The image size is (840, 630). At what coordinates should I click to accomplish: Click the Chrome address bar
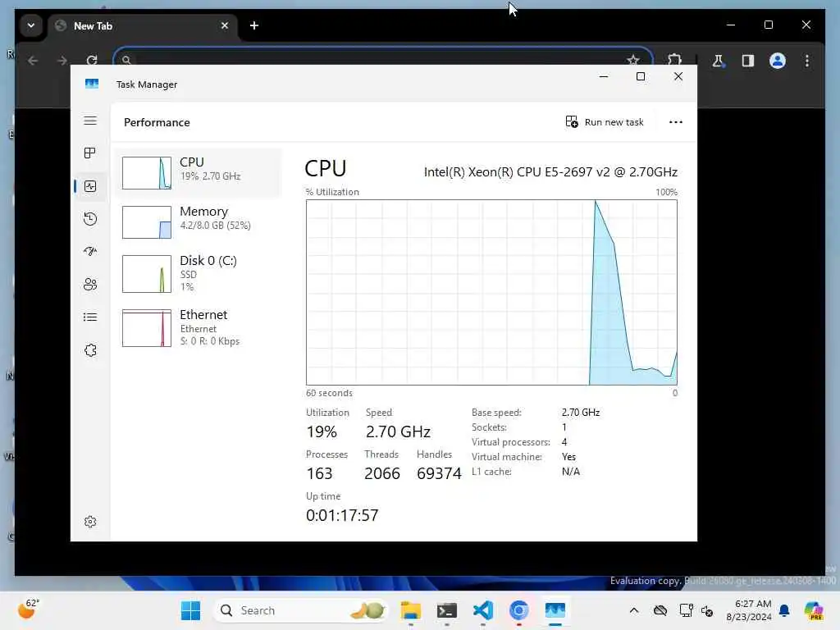[383, 57]
